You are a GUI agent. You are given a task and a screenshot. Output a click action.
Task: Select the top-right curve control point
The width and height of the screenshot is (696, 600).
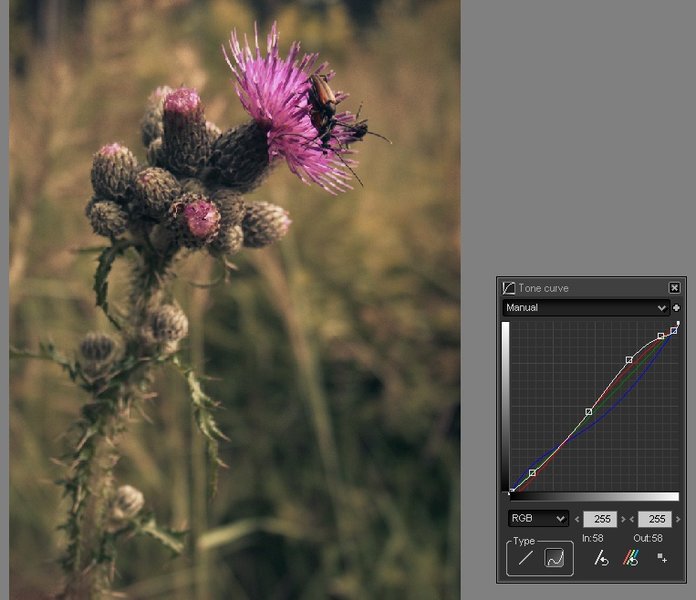point(674,330)
